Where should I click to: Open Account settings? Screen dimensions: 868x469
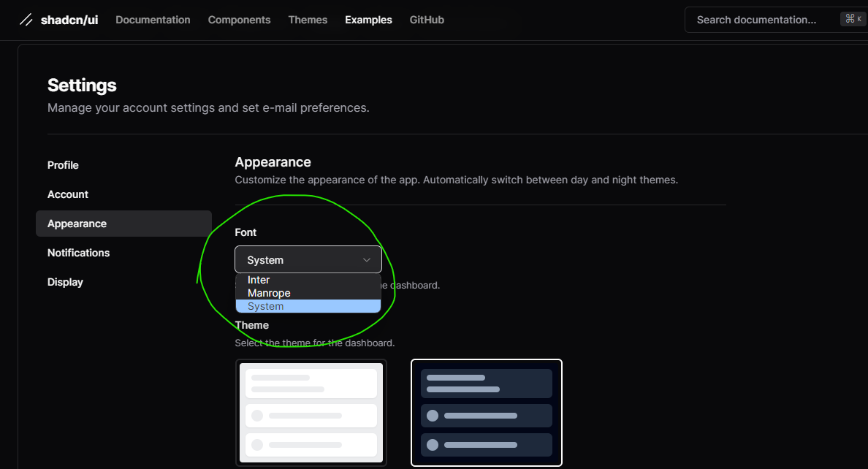pyautogui.click(x=68, y=194)
